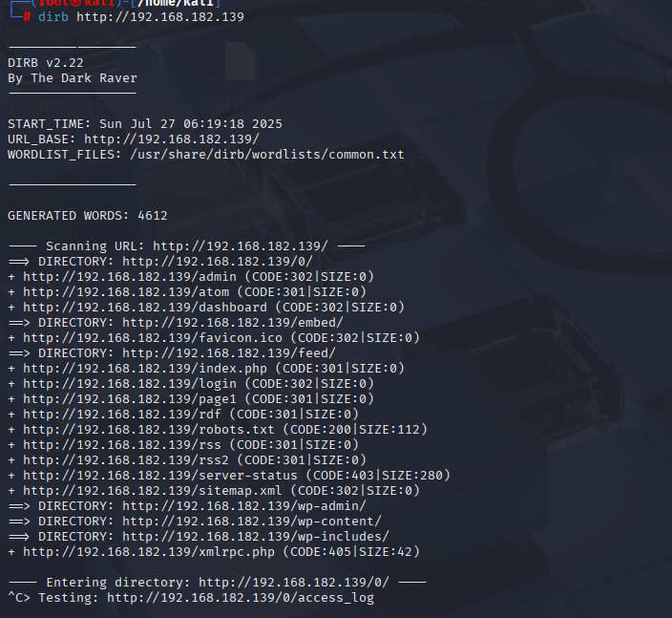Image resolution: width=672 pixels, height=618 pixels.
Task: Click the /page1 result line
Action: (x=191, y=399)
